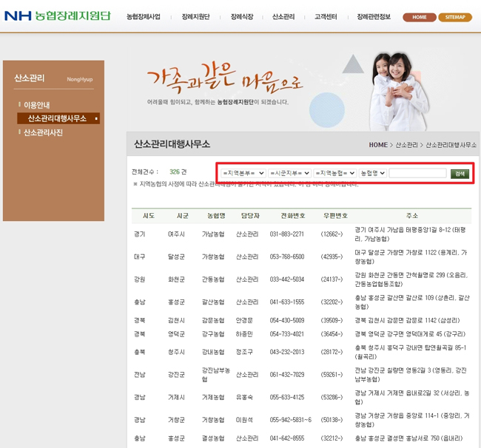481x448 pixels.
Task: Click the HOME breadcrumb link
Action: pyautogui.click(x=378, y=145)
